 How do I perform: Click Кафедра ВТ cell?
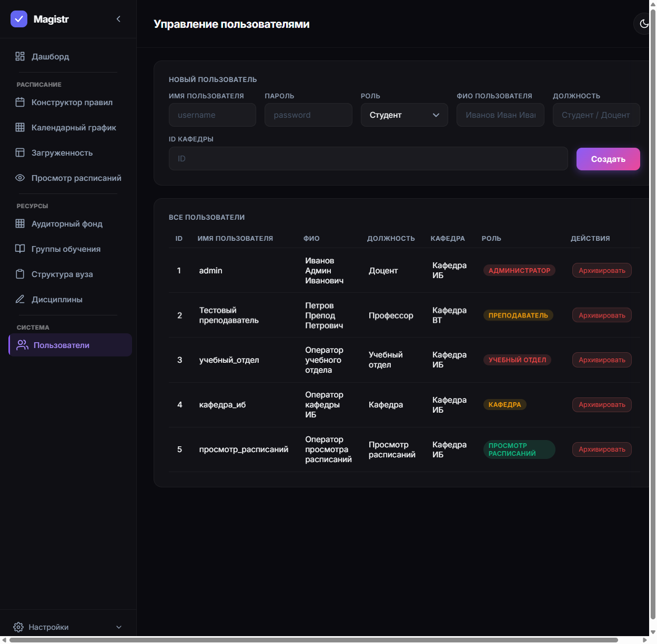[x=449, y=315]
